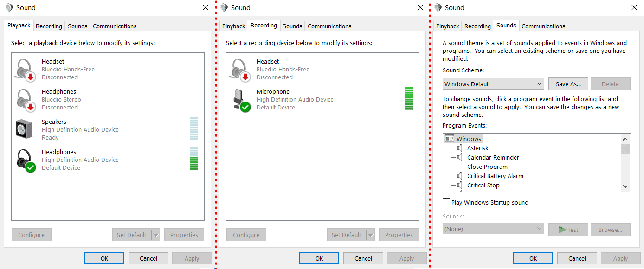Click the Headphones default device level meter
Screen dimensions: 644x269
coord(194,159)
